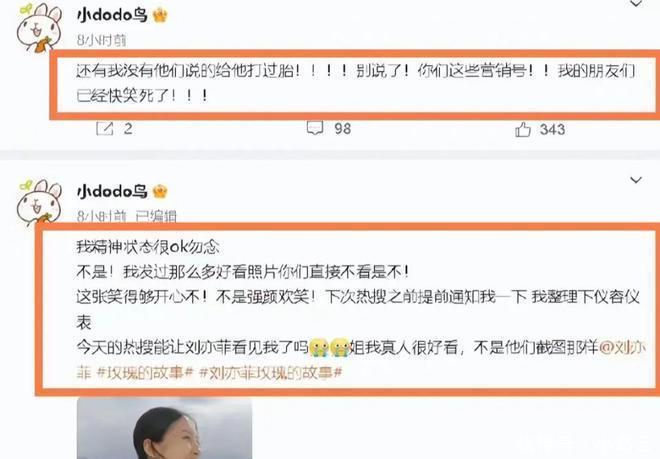Image resolution: width=660 pixels, height=459 pixels.
Task: Click the first post's 8小时前 timestamp
Action: [x=101, y=40]
